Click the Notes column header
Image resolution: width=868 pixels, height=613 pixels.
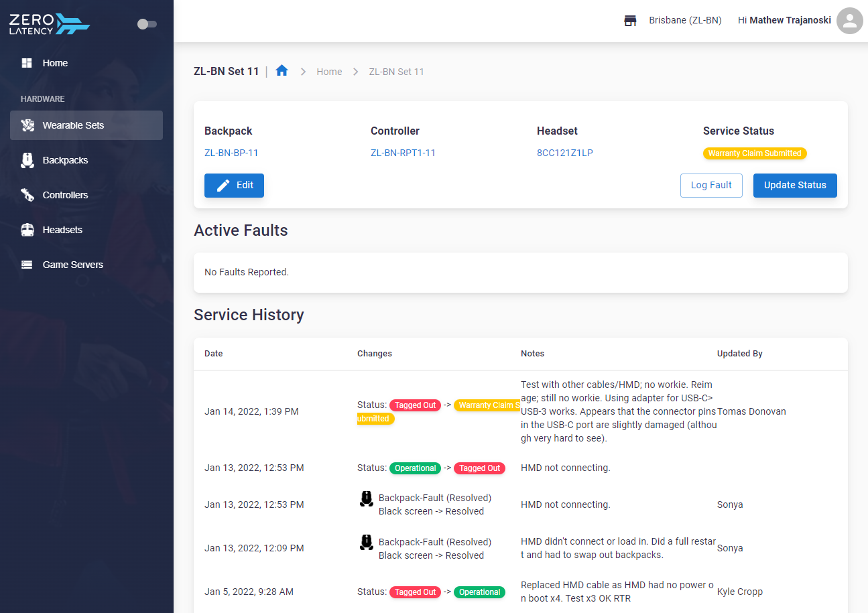pos(533,353)
